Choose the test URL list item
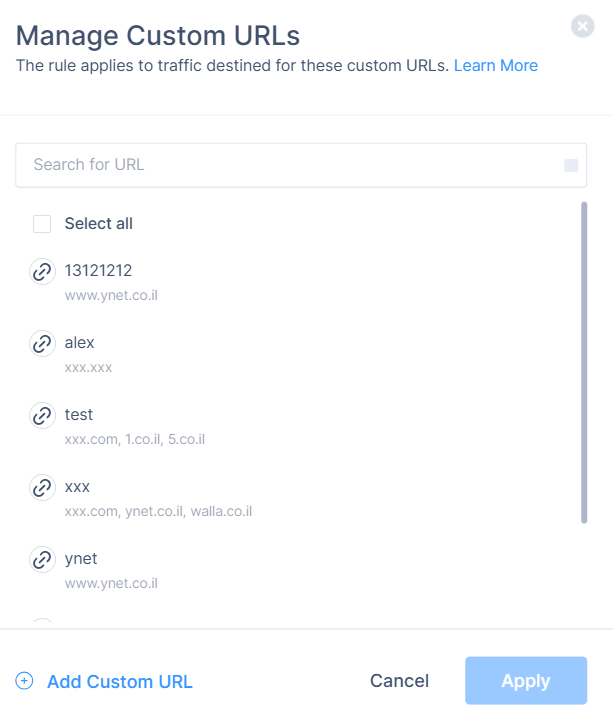Image resolution: width=613 pixels, height=717 pixels. 79,415
